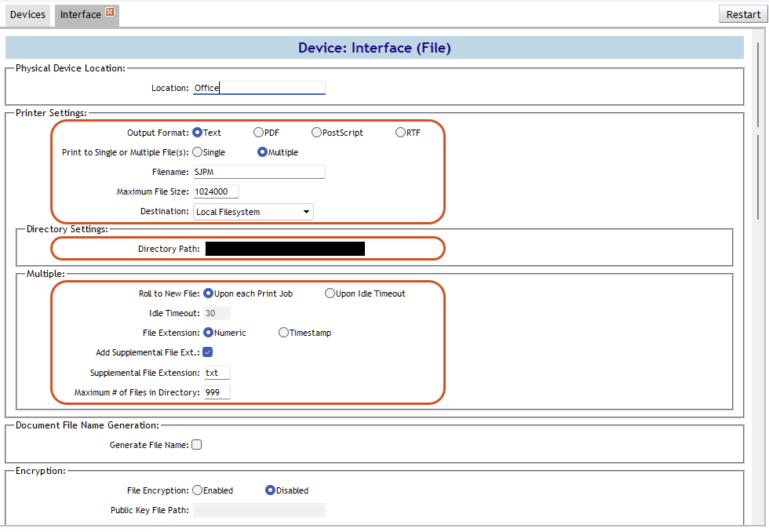This screenshot has height=532, width=769.
Task: Choose Single file print option
Action: click(197, 152)
